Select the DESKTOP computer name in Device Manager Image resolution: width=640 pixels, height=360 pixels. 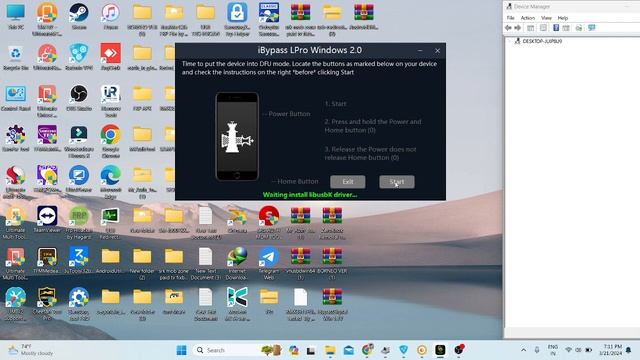[542, 41]
